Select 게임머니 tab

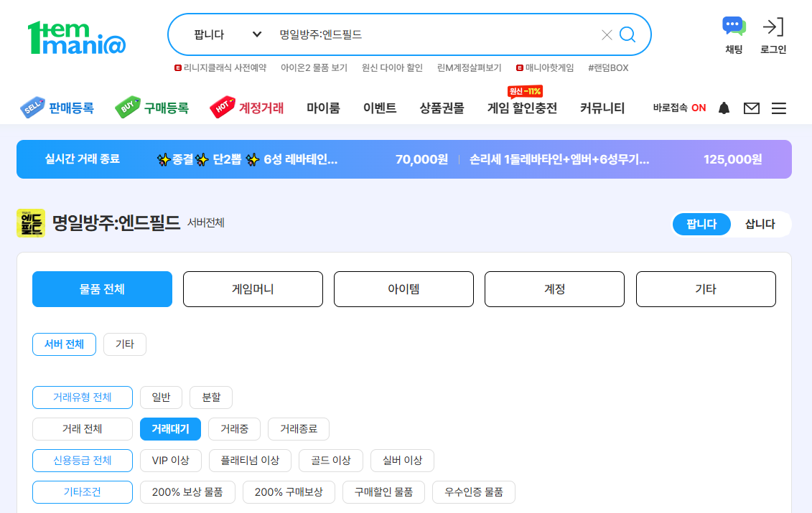(253, 289)
